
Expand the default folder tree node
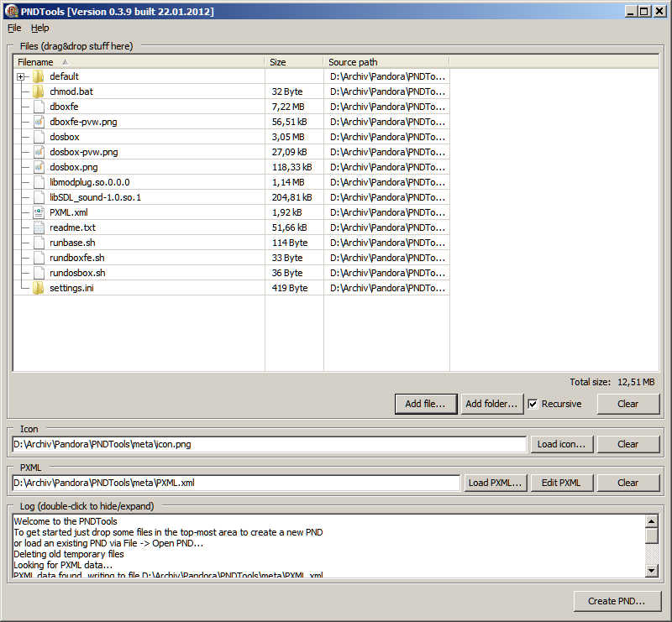click(x=20, y=76)
